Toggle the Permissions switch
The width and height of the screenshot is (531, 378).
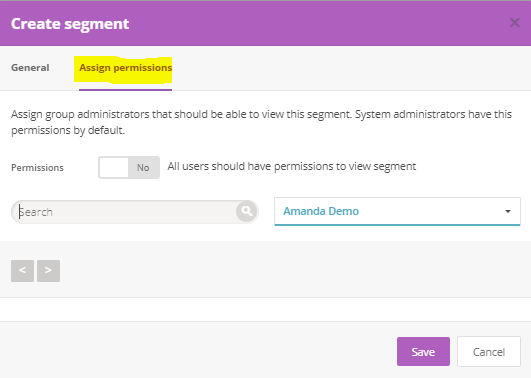point(129,167)
